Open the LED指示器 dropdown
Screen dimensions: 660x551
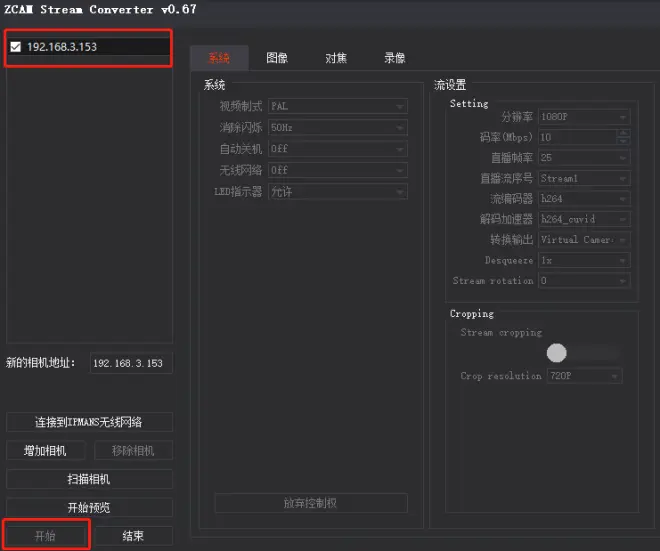point(338,192)
